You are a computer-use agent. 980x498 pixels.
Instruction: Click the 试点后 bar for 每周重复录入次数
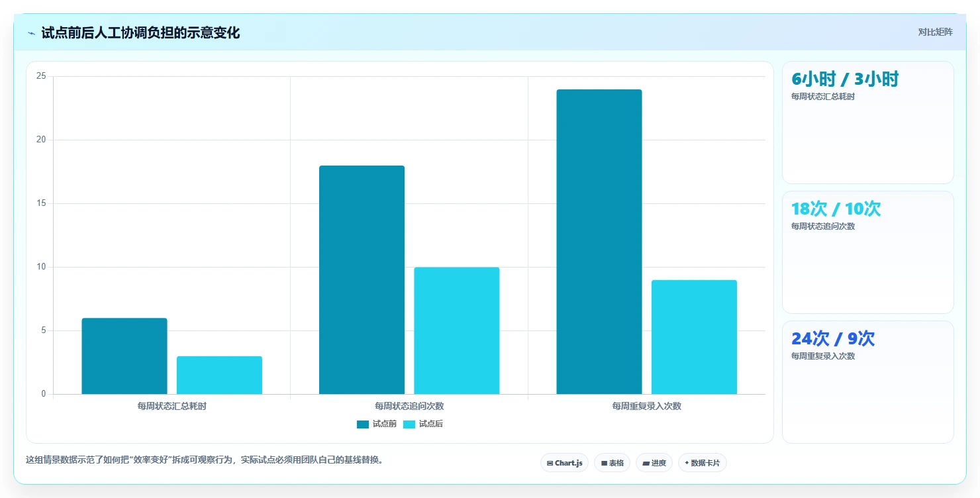click(x=694, y=337)
